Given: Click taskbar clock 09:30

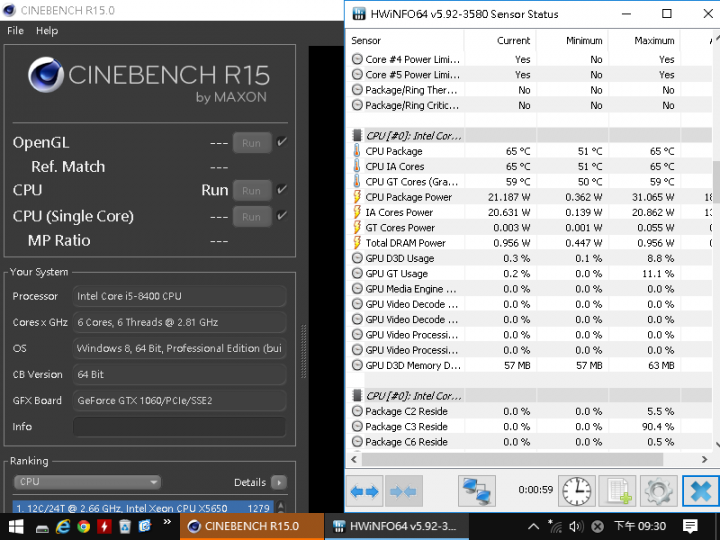Looking at the screenshot, I should 640,526.
